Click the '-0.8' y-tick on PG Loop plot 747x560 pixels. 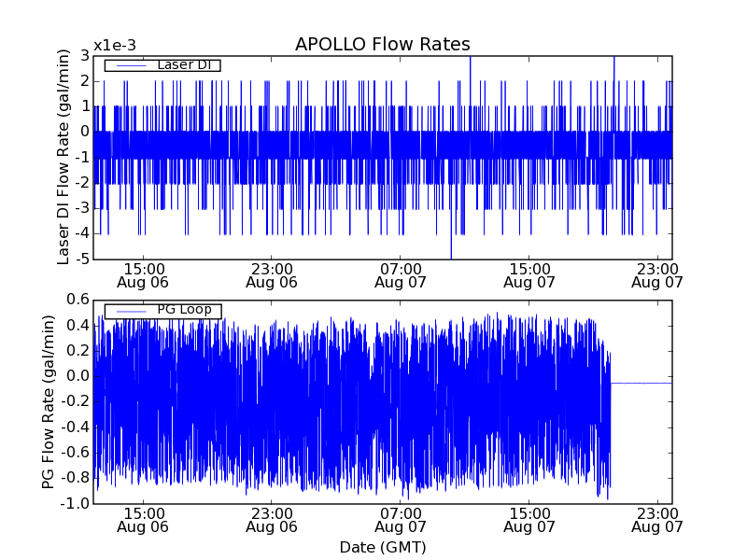pyautogui.click(x=75, y=478)
